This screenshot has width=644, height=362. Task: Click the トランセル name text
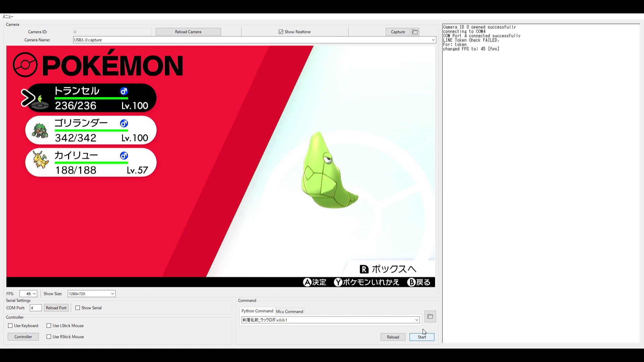pos(77,91)
